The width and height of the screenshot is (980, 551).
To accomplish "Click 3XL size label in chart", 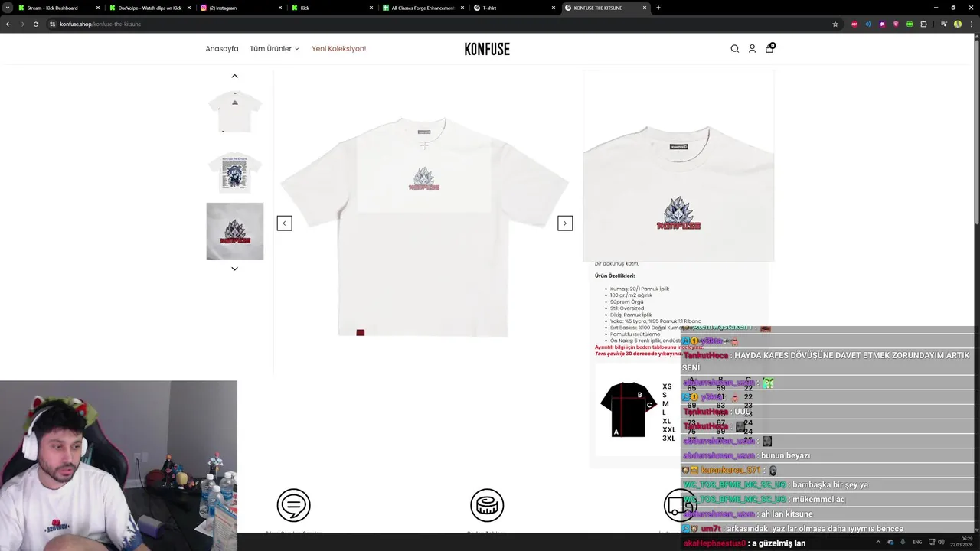I will click(668, 439).
